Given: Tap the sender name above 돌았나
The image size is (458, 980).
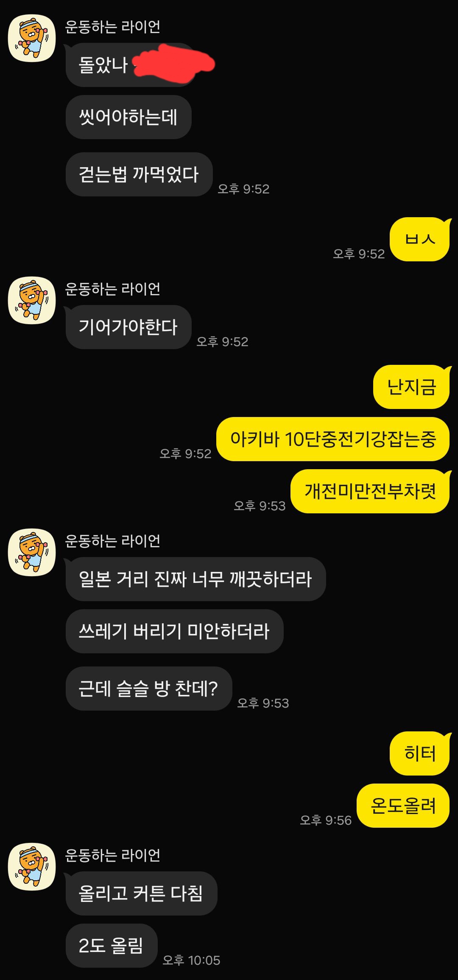Looking at the screenshot, I should click(x=113, y=27).
